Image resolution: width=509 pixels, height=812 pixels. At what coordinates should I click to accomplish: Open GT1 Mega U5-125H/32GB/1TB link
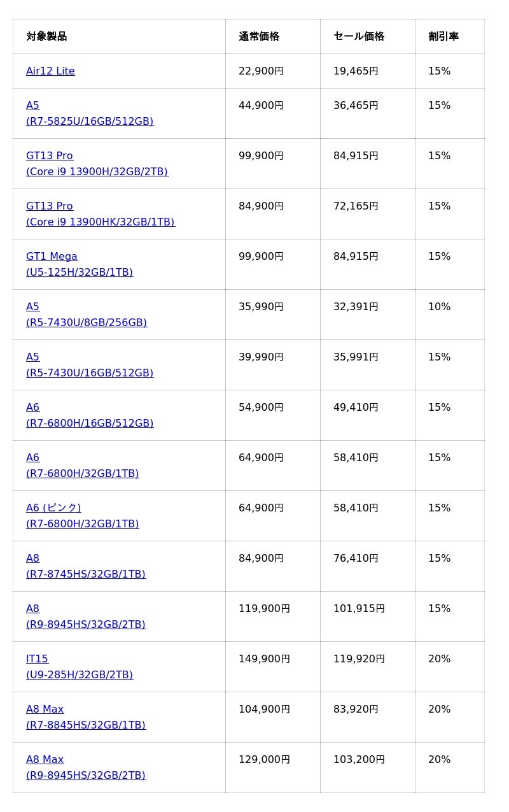click(79, 272)
